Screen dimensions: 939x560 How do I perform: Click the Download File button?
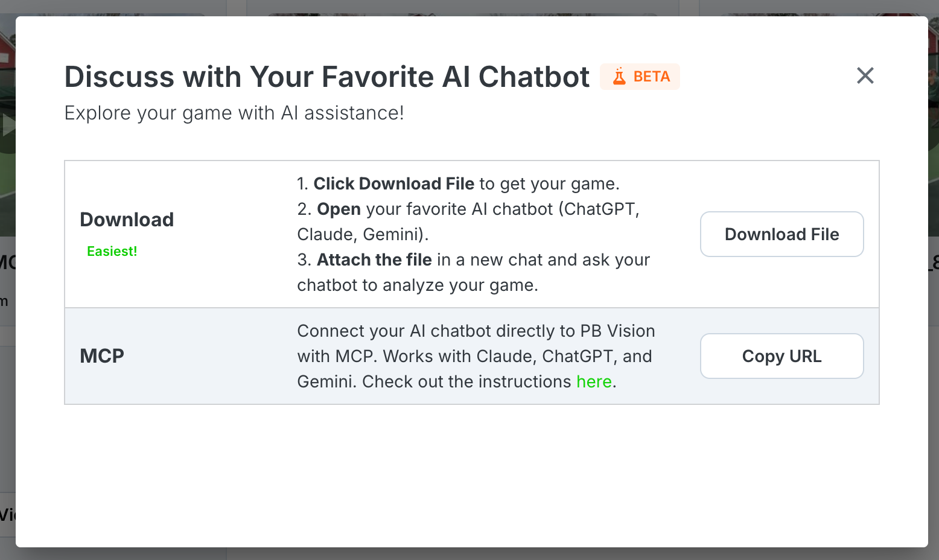(781, 234)
